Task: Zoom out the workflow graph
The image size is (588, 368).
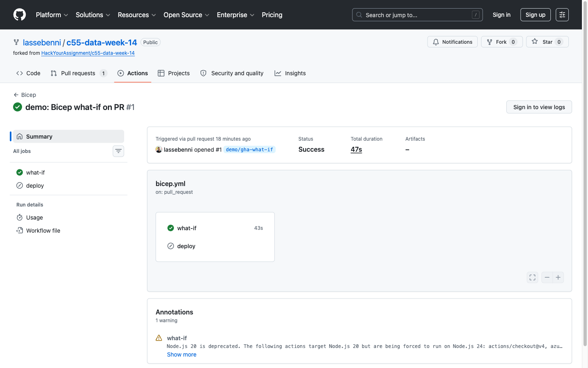Action: (x=547, y=277)
